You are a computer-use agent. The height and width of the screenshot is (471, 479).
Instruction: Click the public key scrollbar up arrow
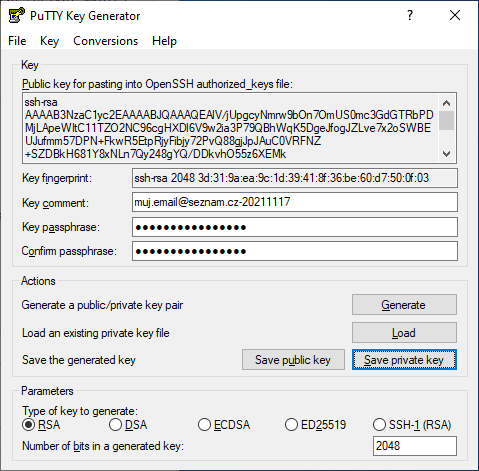447,103
